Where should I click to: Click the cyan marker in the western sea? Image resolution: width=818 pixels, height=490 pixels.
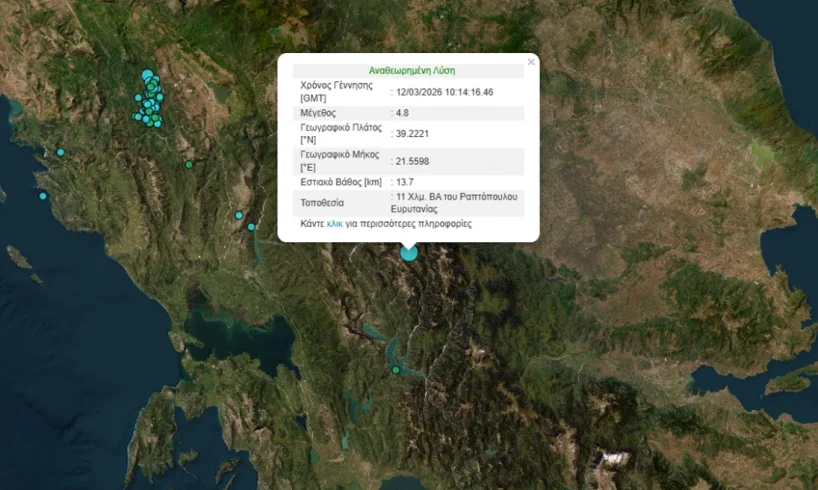click(43, 196)
